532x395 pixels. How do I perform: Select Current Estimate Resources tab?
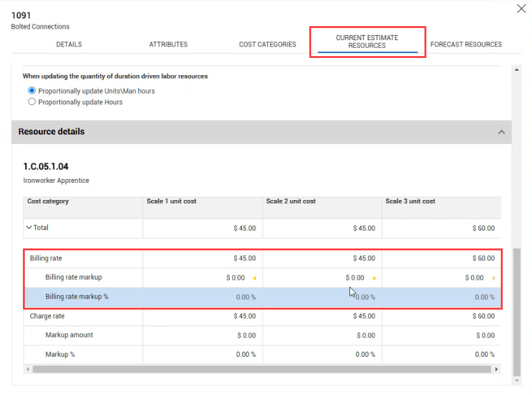(x=367, y=41)
